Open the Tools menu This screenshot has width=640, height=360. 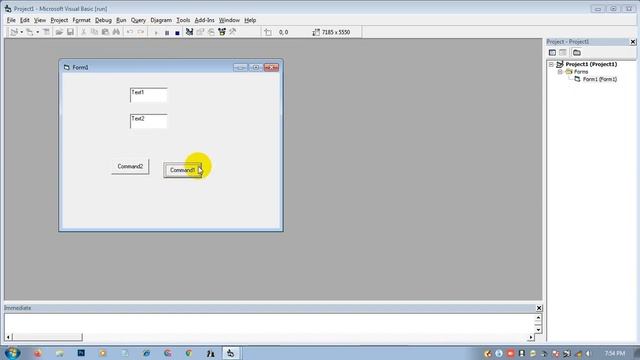tap(183, 20)
